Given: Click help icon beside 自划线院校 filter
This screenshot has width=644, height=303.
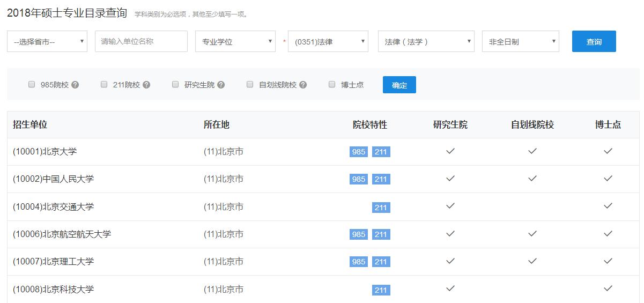Looking at the screenshot, I should (x=303, y=85).
